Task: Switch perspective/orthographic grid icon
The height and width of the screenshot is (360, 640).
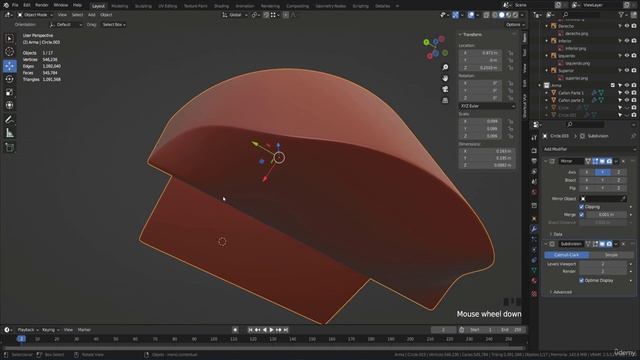Action: (445, 100)
